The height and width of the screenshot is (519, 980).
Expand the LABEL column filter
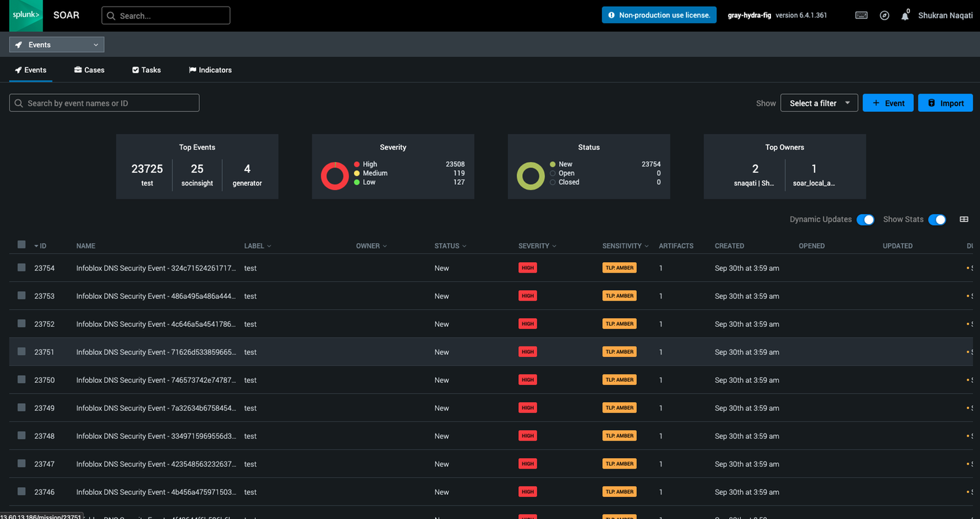tap(257, 246)
